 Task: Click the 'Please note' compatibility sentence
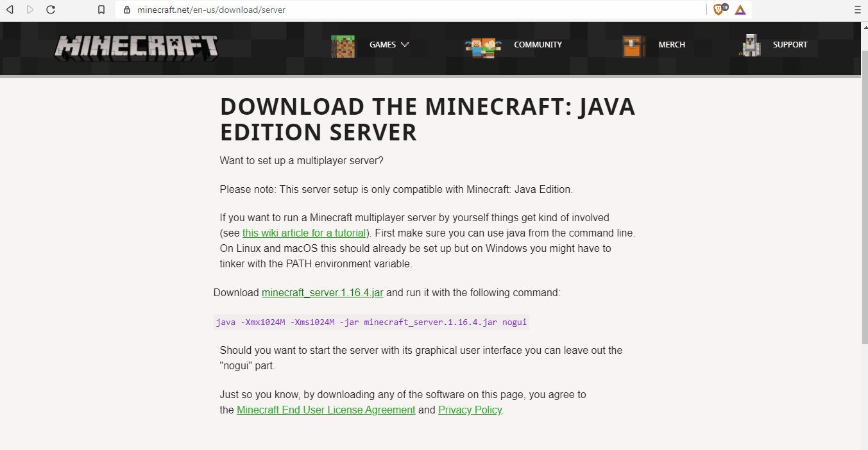[x=396, y=190]
